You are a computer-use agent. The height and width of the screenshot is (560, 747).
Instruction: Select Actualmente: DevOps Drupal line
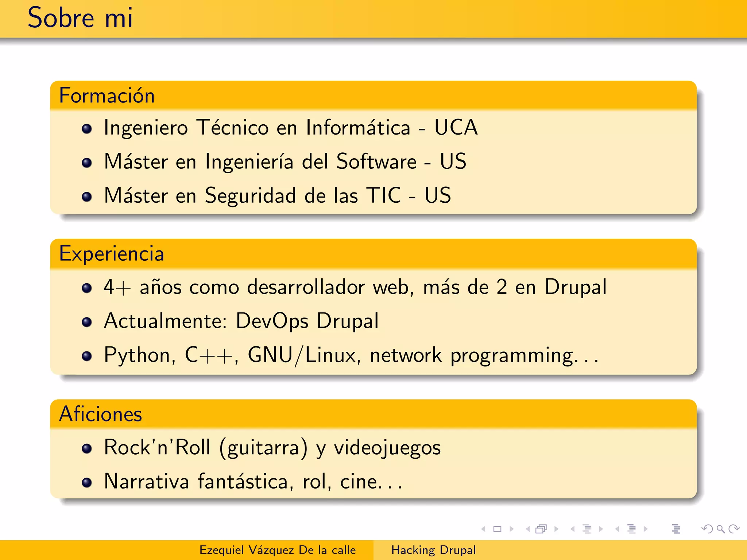241,321
